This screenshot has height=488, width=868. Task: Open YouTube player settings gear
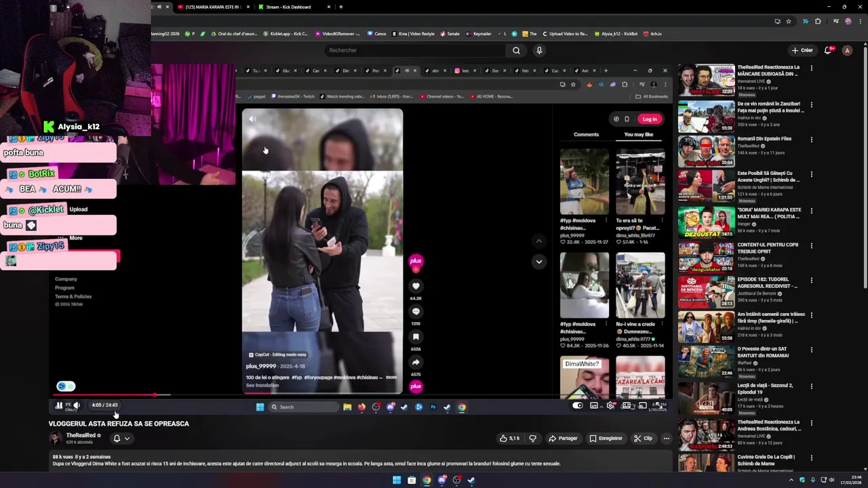(x=610, y=405)
